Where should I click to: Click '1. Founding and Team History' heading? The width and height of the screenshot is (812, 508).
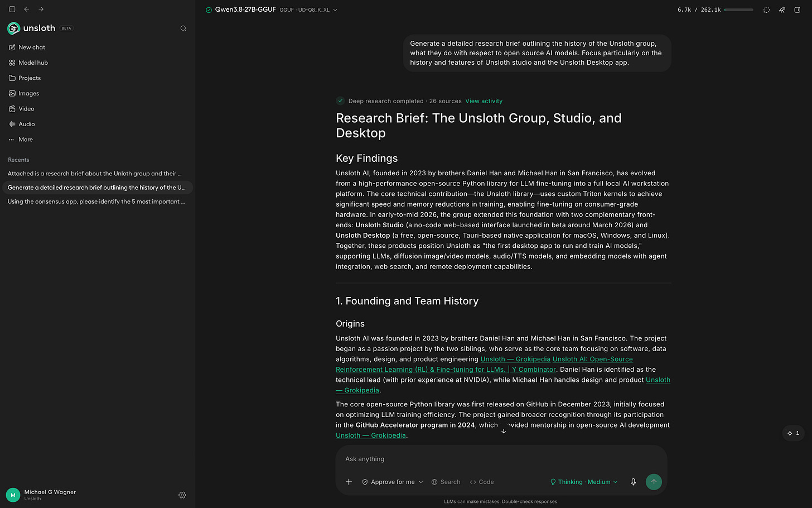pos(407,301)
